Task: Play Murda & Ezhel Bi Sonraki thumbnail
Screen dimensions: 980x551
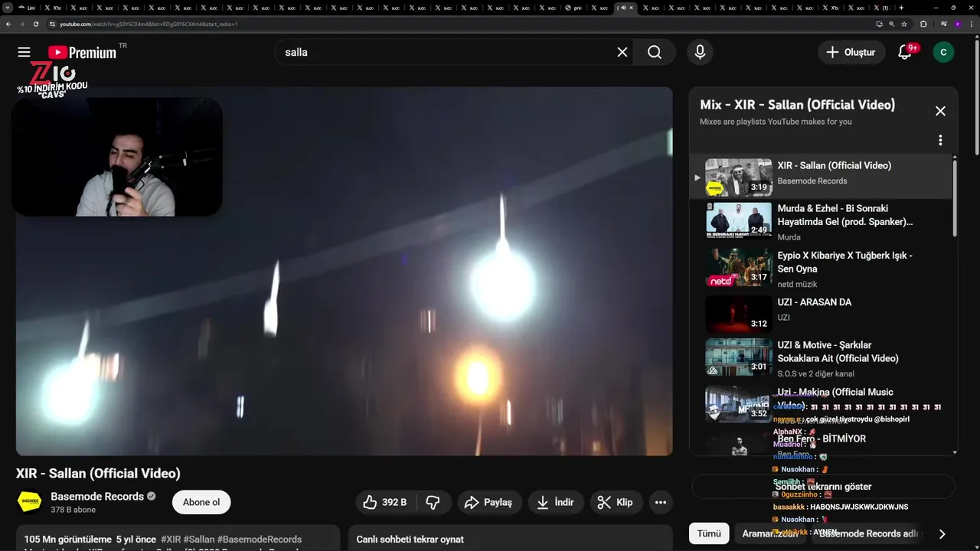Action: pyautogui.click(x=738, y=220)
